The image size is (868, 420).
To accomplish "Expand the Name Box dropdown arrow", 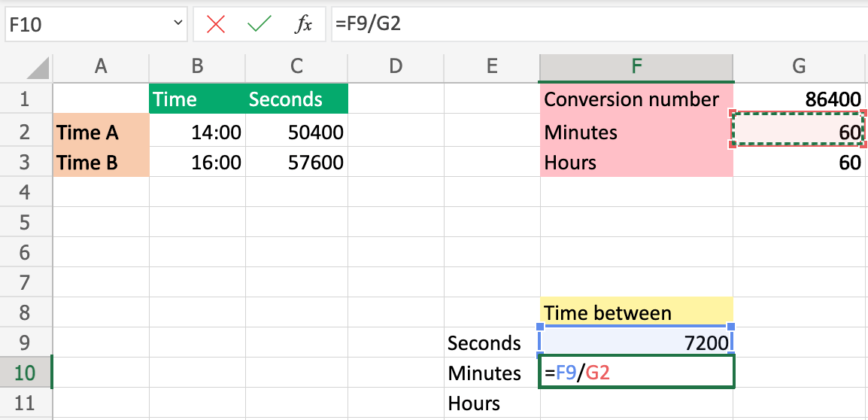I will 178,24.
